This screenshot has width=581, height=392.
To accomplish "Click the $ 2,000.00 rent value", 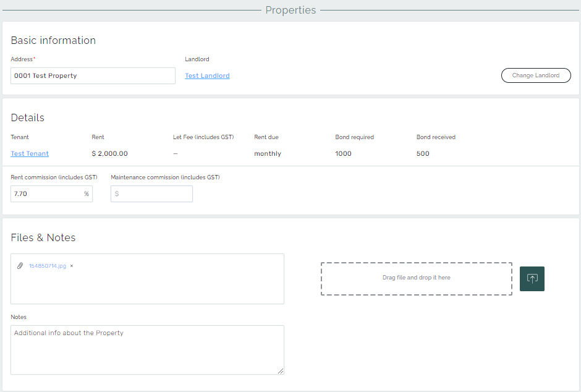I will pos(109,154).
